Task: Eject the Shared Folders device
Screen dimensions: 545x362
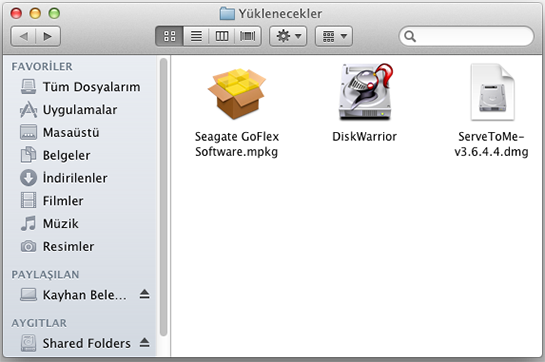Action: tap(145, 343)
